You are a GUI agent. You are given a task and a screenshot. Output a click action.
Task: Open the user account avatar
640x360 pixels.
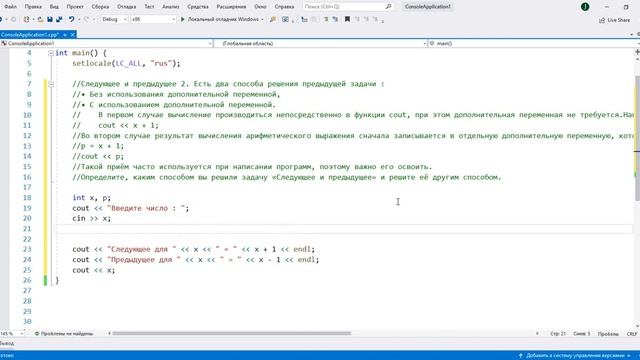[x=585, y=7]
